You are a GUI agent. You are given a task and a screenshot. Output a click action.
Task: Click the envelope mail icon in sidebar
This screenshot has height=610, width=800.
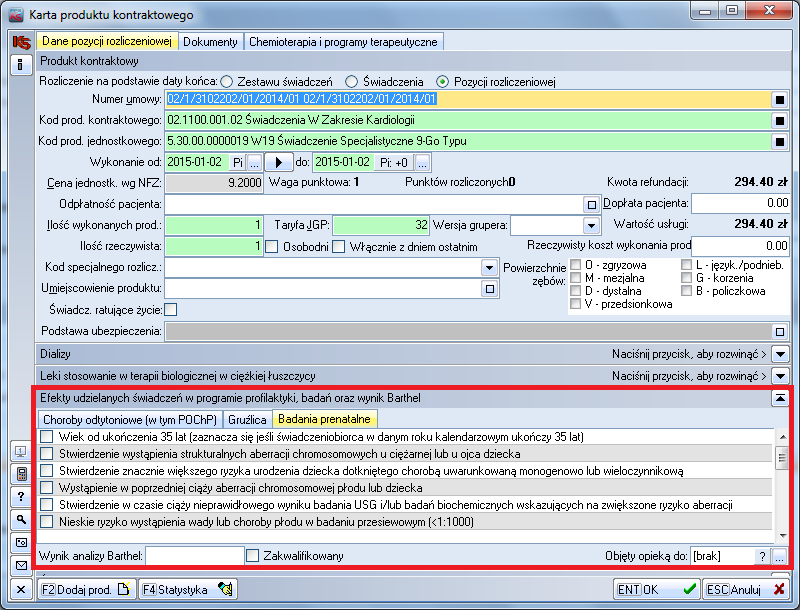coord(21,565)
